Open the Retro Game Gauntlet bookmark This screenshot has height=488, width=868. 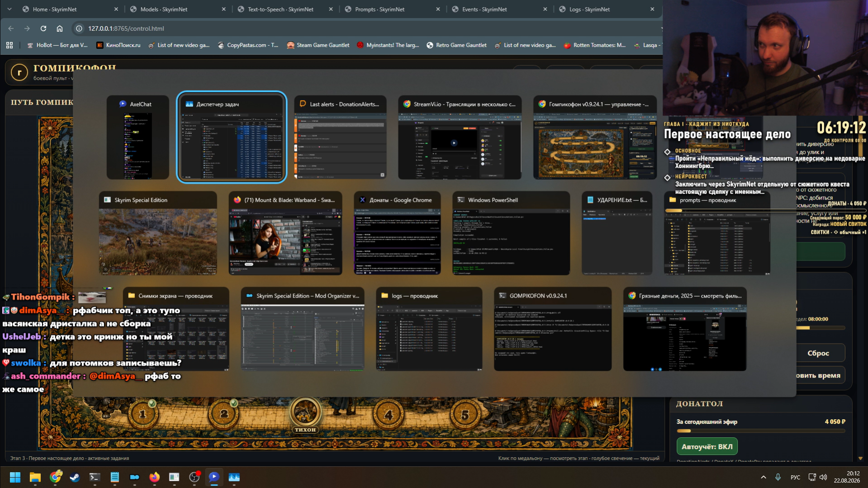(456, 45)
